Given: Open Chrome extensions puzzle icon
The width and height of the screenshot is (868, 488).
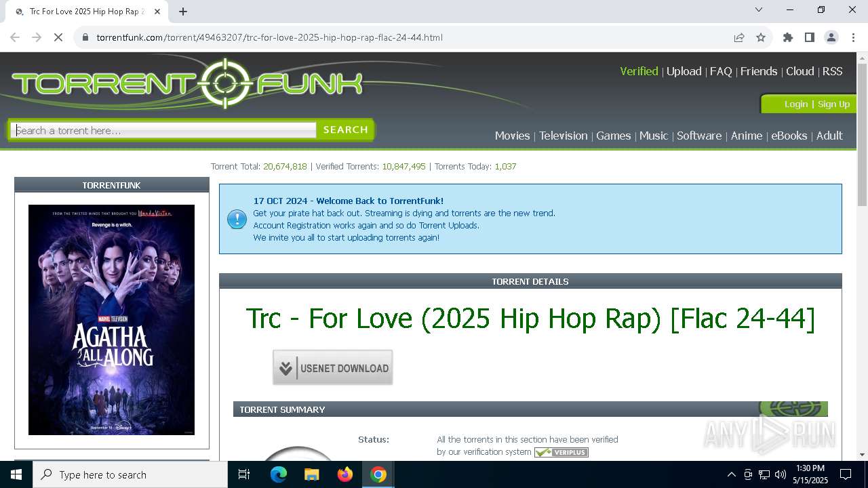Looking at the screenshot, I should click(x=788, y=37).
